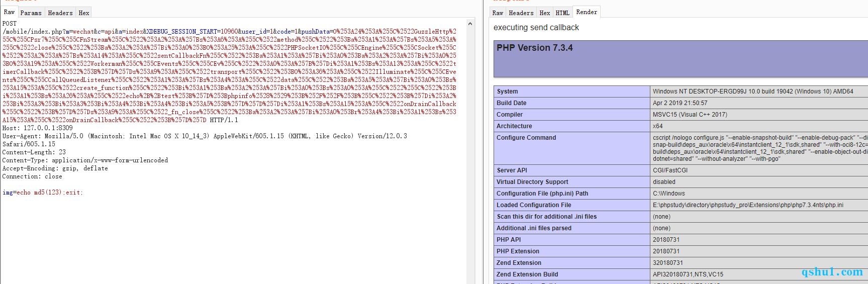This screenshot has height=284, width=868.
Task: Open the response HTML tab
Action: click(x=562, y=13)
